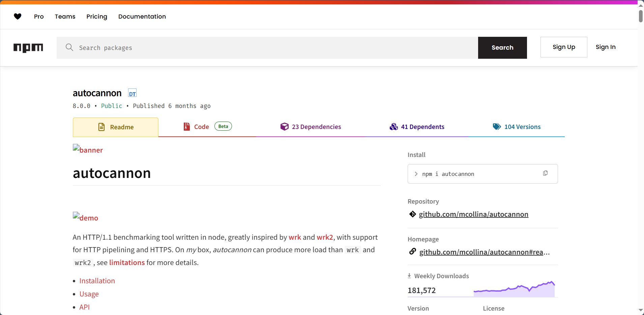Screen dimensions: 644x315
Task: View the 41 Dependents tab
Action: (x=417, y=127)
